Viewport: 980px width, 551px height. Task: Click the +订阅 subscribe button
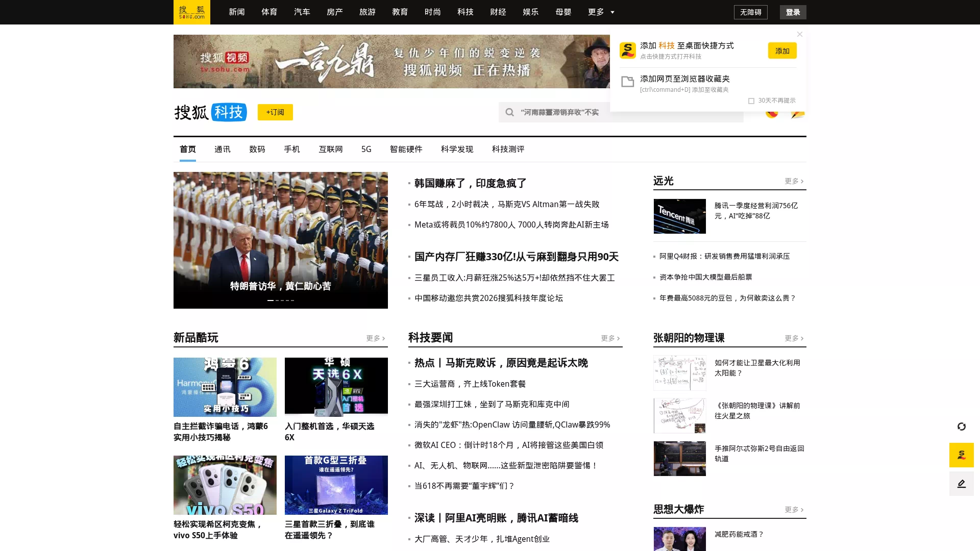[275, 112]
